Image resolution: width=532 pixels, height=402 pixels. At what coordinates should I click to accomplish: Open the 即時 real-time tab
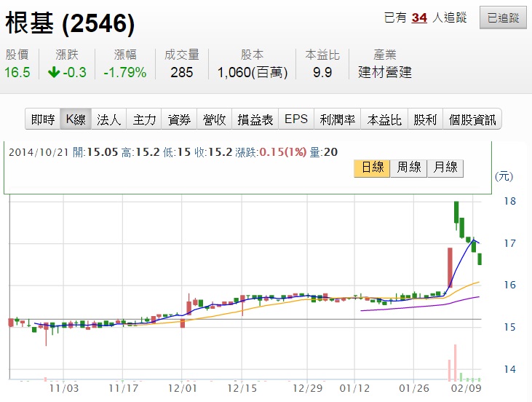(43, 119)
